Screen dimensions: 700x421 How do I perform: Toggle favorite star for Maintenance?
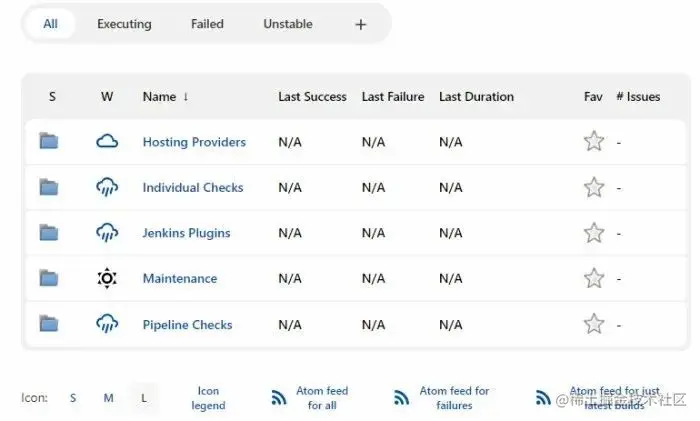click(594, 278)
